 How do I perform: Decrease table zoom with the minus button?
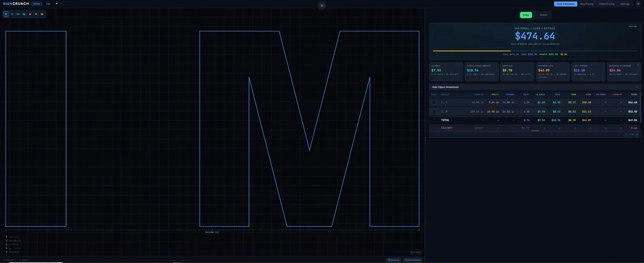coord(626,134)
